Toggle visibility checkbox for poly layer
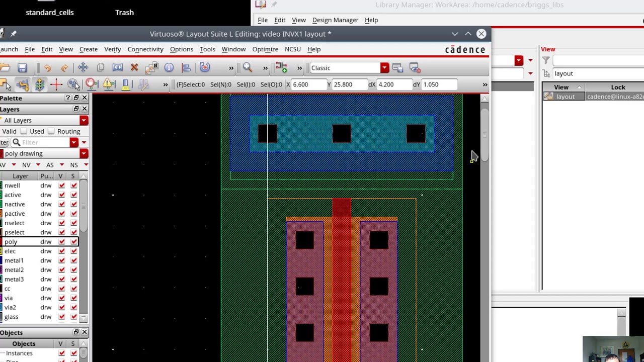644x362 pixels. 61,242
